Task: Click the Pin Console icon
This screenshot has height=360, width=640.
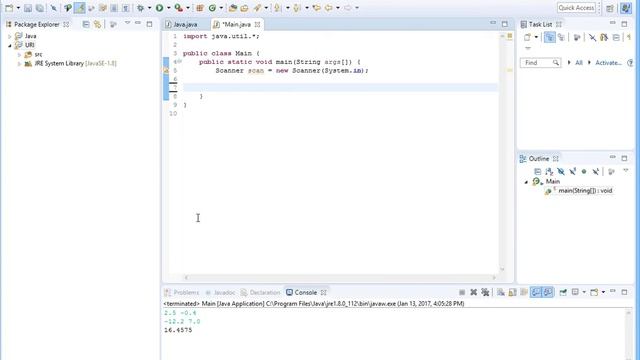Action: pos(563,292)
